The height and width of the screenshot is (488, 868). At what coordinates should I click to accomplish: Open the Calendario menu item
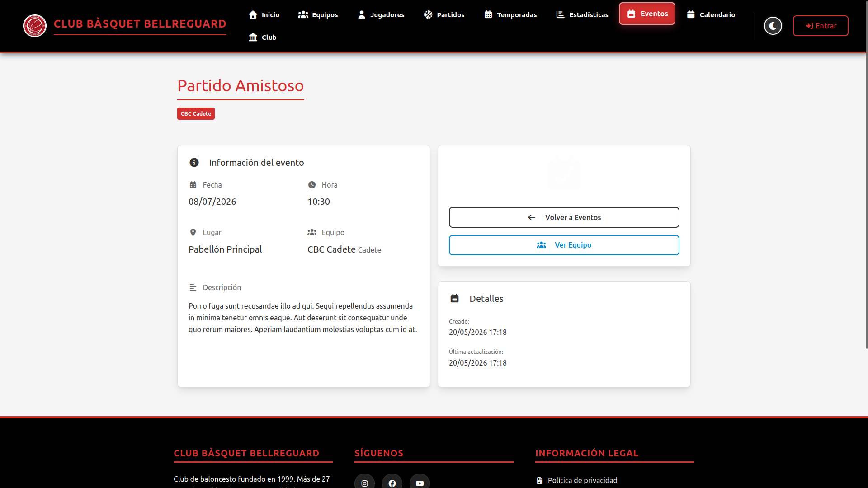pos(711,15)
